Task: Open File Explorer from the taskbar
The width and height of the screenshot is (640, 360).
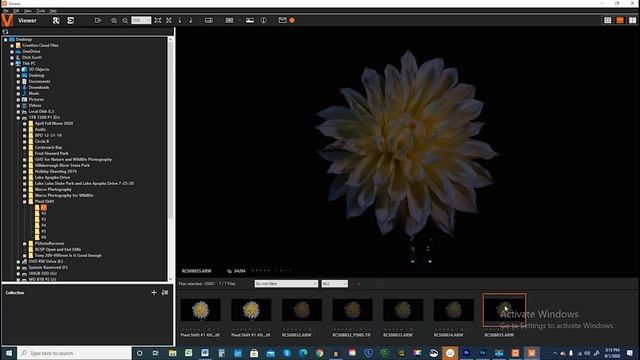Action: (x=172, y=353)
